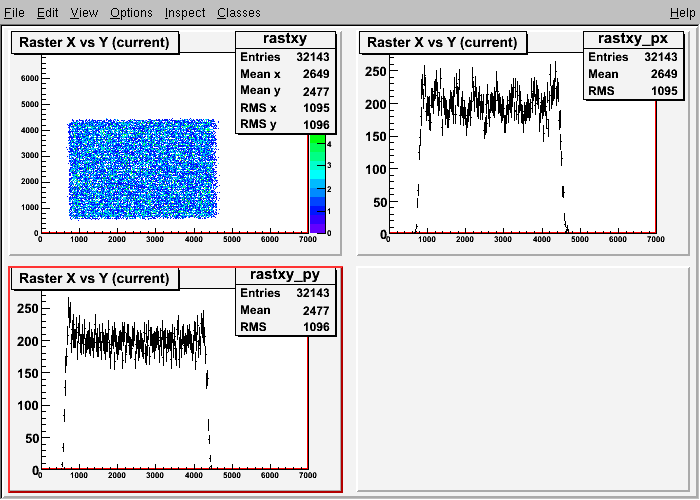Click the color palette scale of rastxy
The height and width of the screenshot is (500, 700).
pos(317,183)
